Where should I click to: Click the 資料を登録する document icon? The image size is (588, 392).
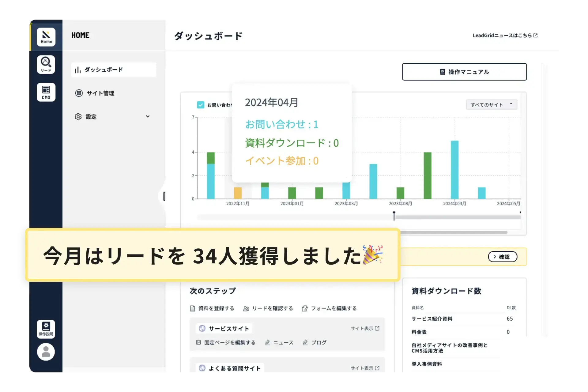click(193, 308)
